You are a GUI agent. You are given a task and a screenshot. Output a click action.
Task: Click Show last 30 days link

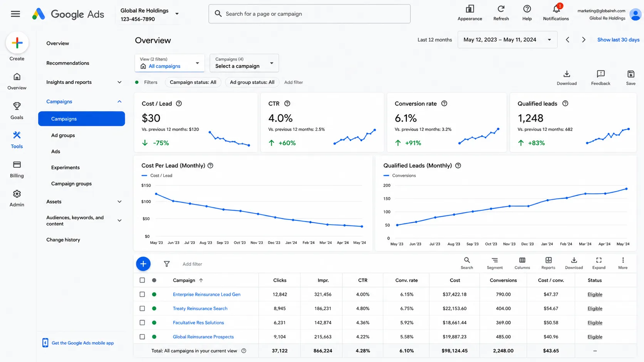618,40
